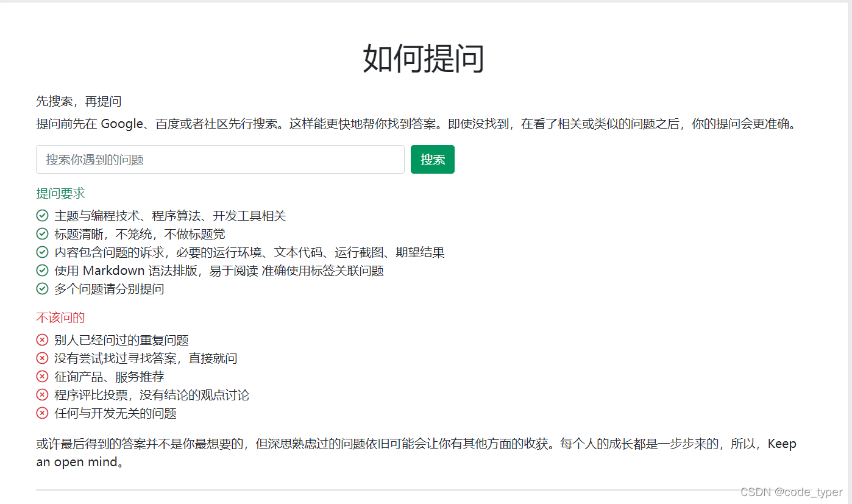
Task: Toggle the cross beside 任何与开发无关的问题
Action: (x=42, y=413)
